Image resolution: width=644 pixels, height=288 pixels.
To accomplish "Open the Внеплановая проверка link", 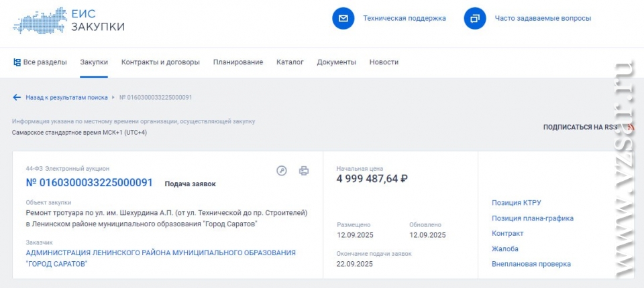I will pos(531,264).
